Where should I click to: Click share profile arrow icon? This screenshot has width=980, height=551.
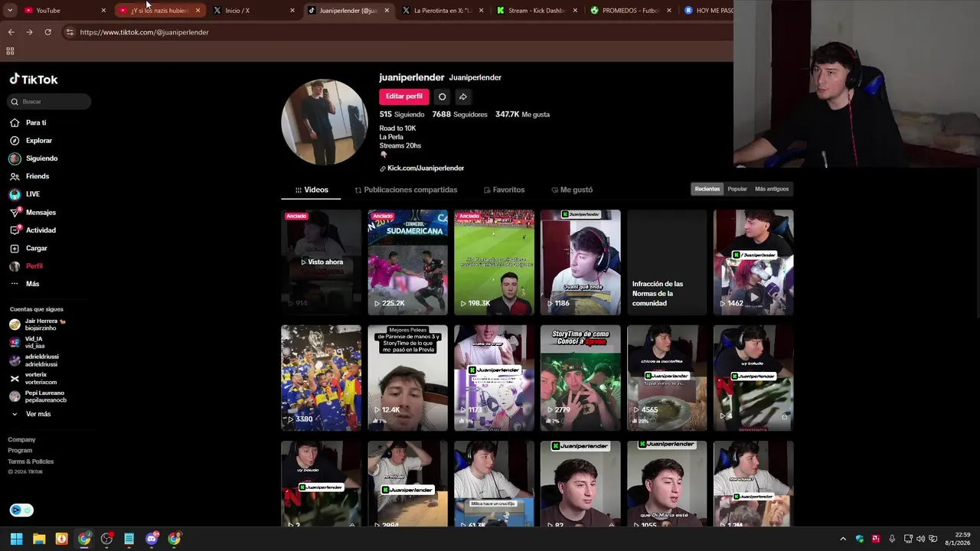[462, 96]
